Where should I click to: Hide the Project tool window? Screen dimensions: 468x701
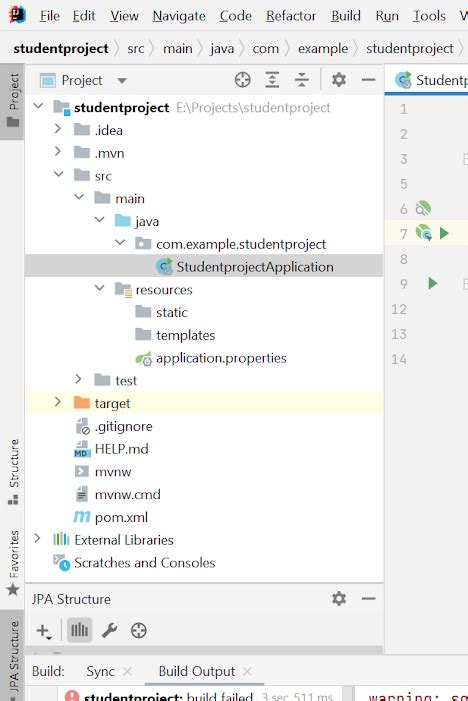(x=368, y=80)
